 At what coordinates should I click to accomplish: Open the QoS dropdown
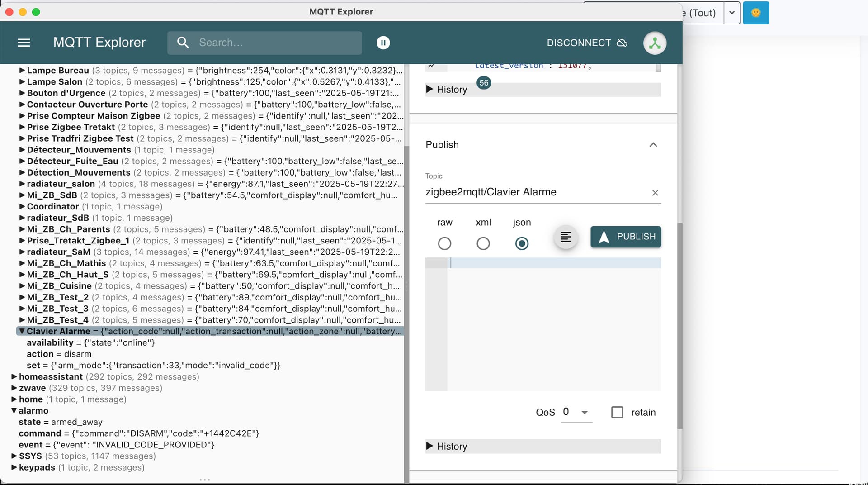coord(576,412)
